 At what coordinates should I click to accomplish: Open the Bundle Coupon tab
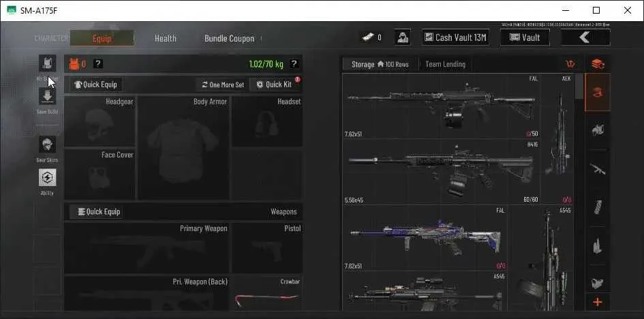pyautogui.click(x=229, y=38)
